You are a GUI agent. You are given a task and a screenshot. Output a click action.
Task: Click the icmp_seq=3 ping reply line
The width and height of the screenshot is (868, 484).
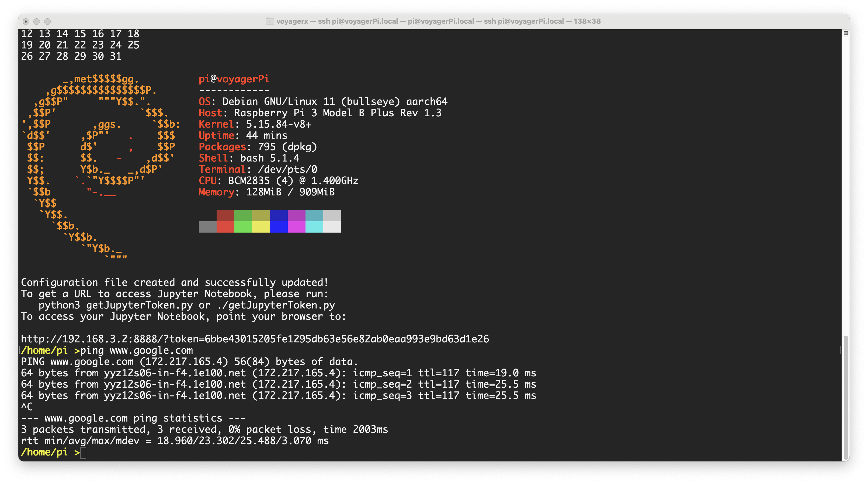pyautogui.click(x=278, y=395)
